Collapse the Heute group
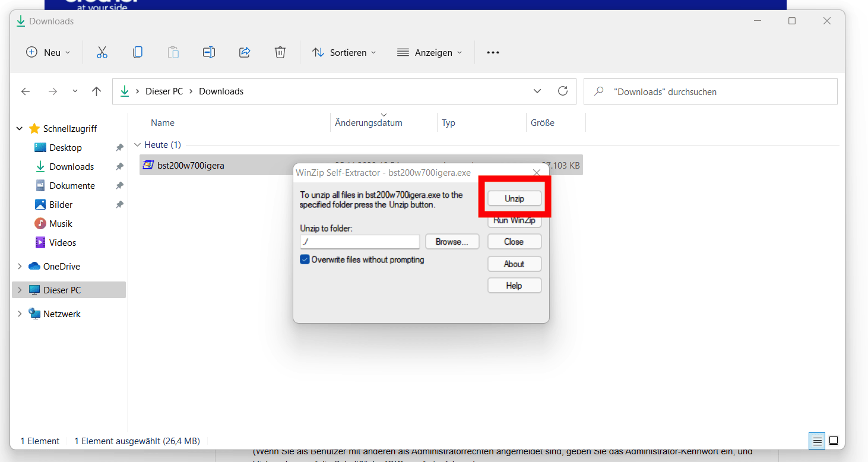The width and height of the screenshot is (868, 462). coord(138,145)
